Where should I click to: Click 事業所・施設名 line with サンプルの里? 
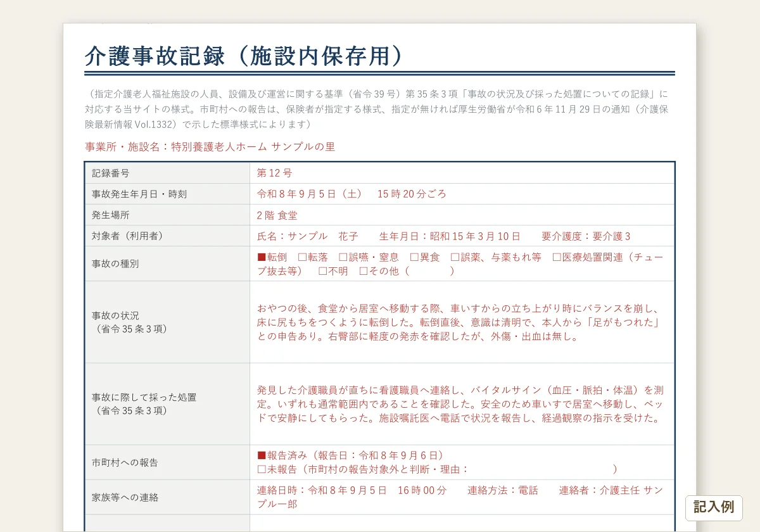tap(210, 146)
